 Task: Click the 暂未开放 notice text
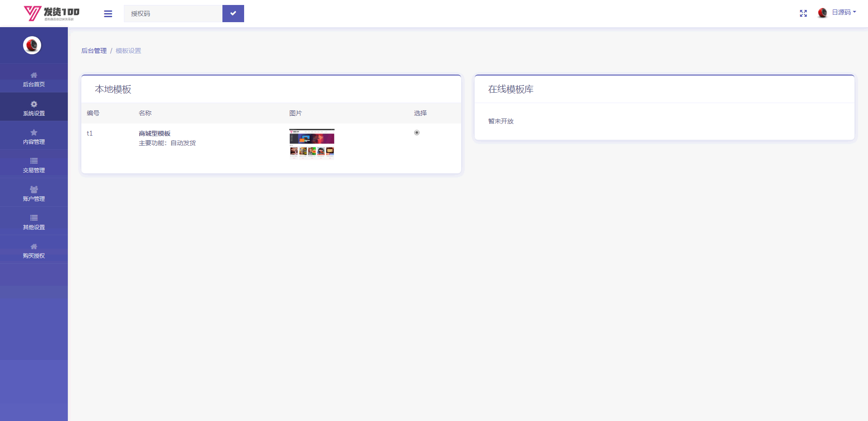click(x=501, y=121)
